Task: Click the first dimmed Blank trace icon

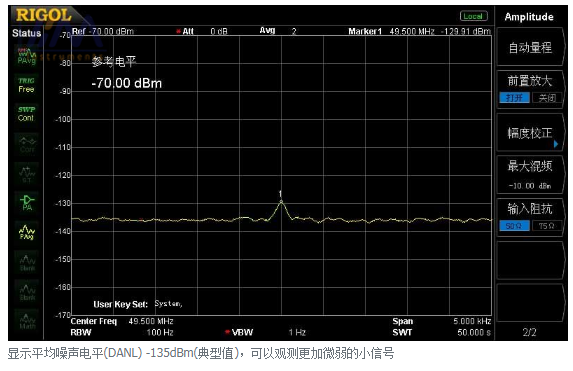Action: [x=27, y=262]
